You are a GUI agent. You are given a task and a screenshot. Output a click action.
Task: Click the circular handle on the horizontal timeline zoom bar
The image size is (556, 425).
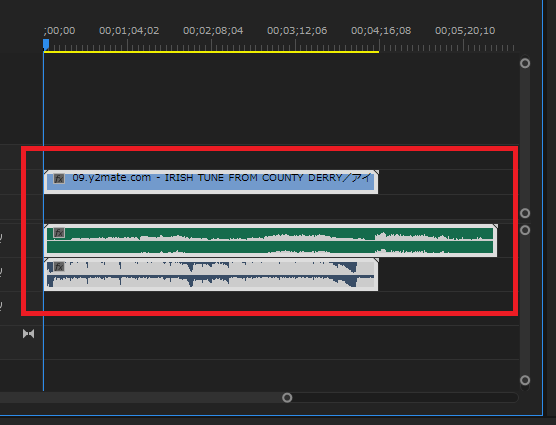click(x=287, y=398)
